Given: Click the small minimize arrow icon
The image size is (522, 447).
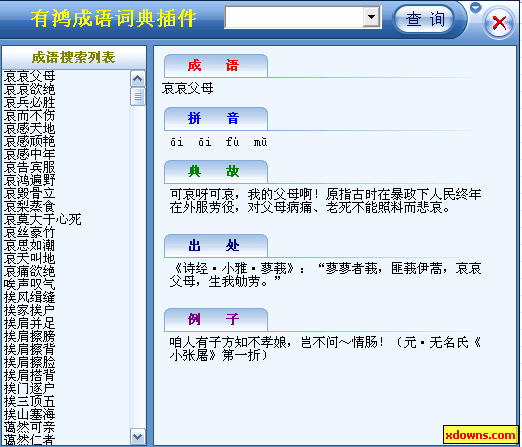Looking at the screenshot, I should pos(476,7).
